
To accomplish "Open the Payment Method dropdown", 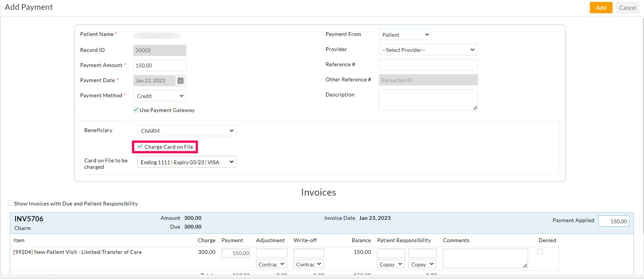I will (x=160, y=96).
